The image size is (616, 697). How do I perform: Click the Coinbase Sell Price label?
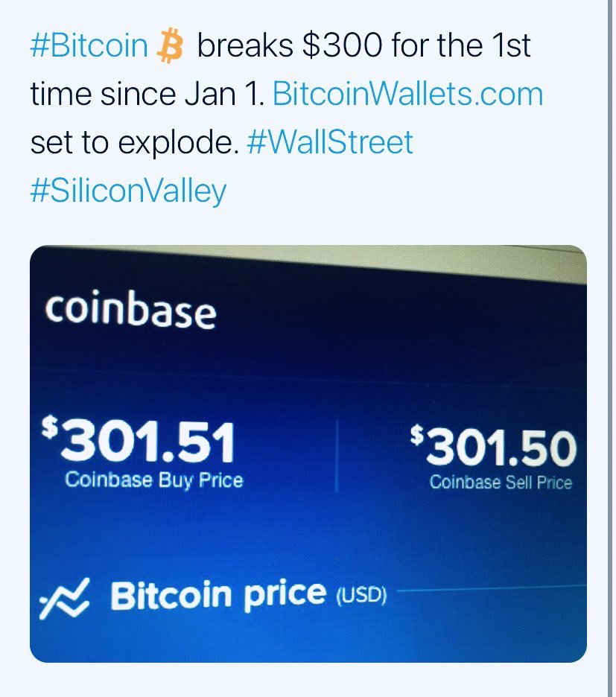[500, 483]
